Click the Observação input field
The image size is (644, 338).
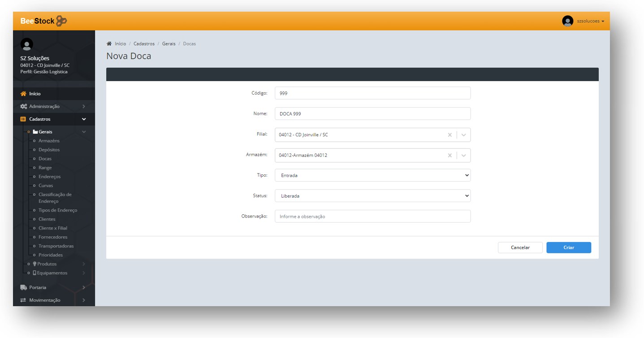point(372,217)
